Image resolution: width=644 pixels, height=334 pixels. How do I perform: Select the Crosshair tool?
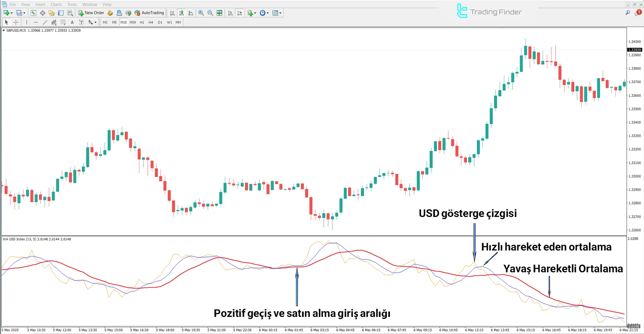(16, 22)
